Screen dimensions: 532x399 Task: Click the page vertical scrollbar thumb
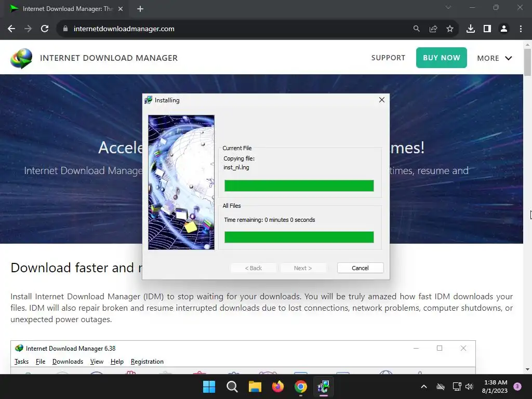click(x=528, y=62)
